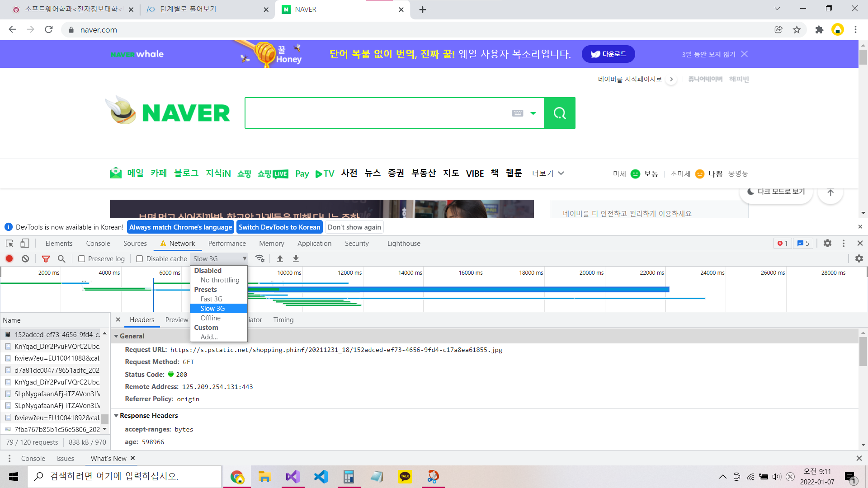Open network conditions wifi icon
Image resolution: width=868 pixels, height=488 pixels.
tap(259, 258)
